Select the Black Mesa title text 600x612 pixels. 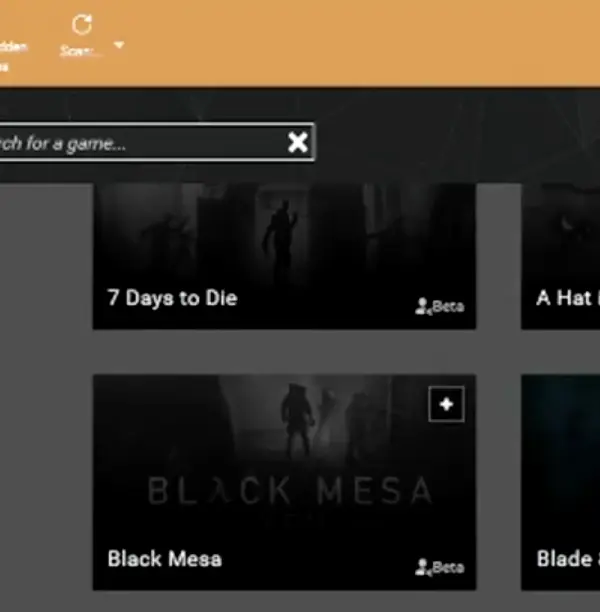click(164, 559)
